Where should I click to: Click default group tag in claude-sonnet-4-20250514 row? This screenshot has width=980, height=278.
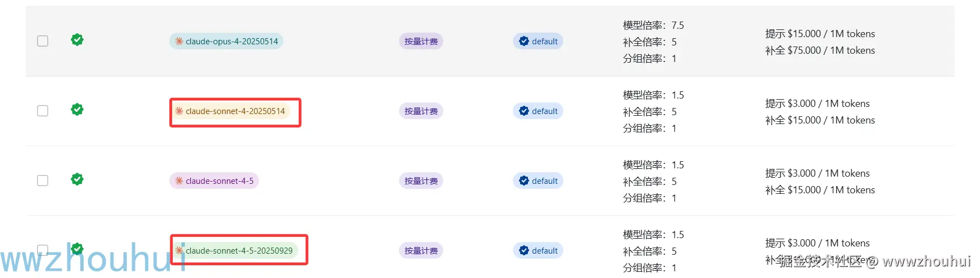coord(538,111)
